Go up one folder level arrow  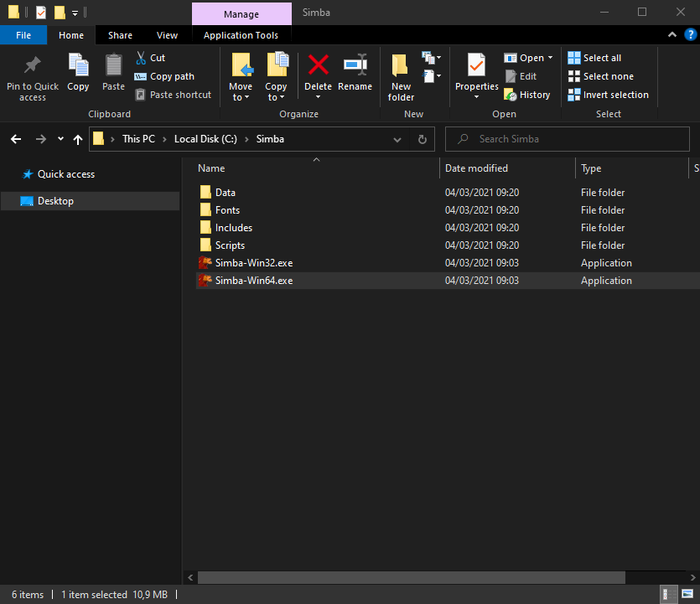point(78,140)
